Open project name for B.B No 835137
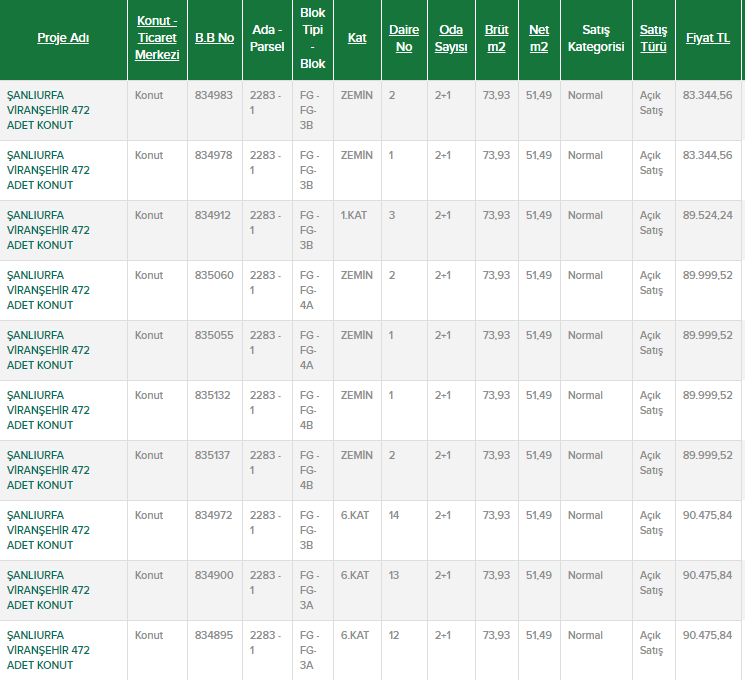The height and width of the screenshot is (680, 745). 48,470
